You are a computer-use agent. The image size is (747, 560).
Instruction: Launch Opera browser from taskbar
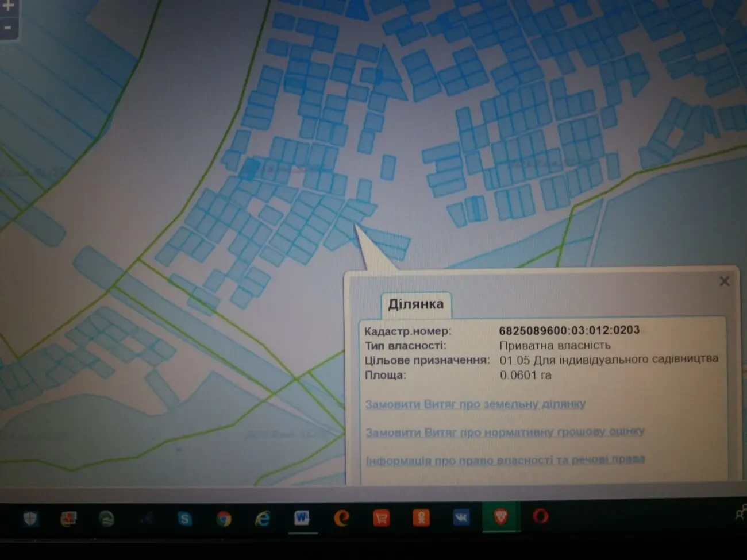pos(540,517)
